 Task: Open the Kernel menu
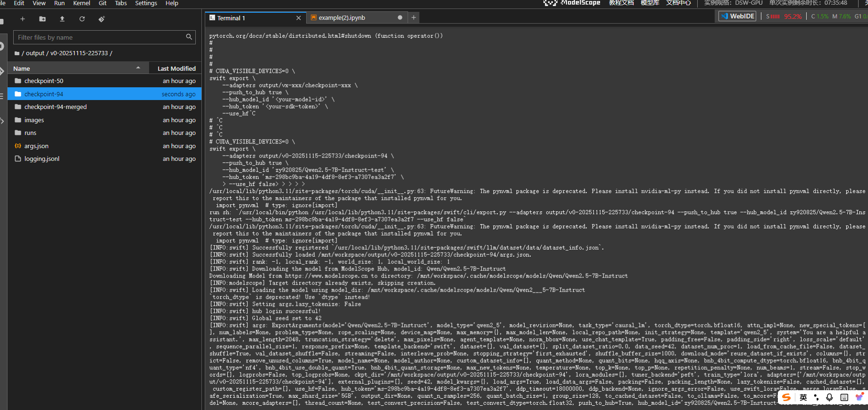[x=82, y=3]
